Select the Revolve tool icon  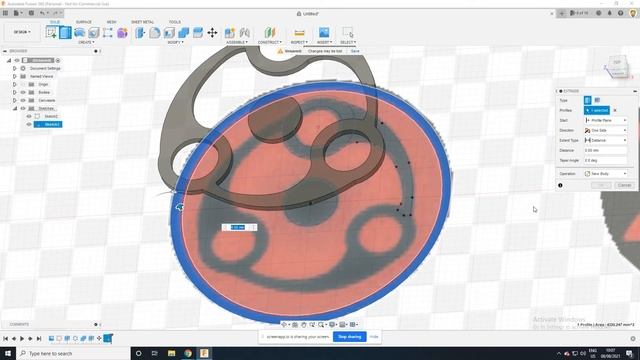80,32
